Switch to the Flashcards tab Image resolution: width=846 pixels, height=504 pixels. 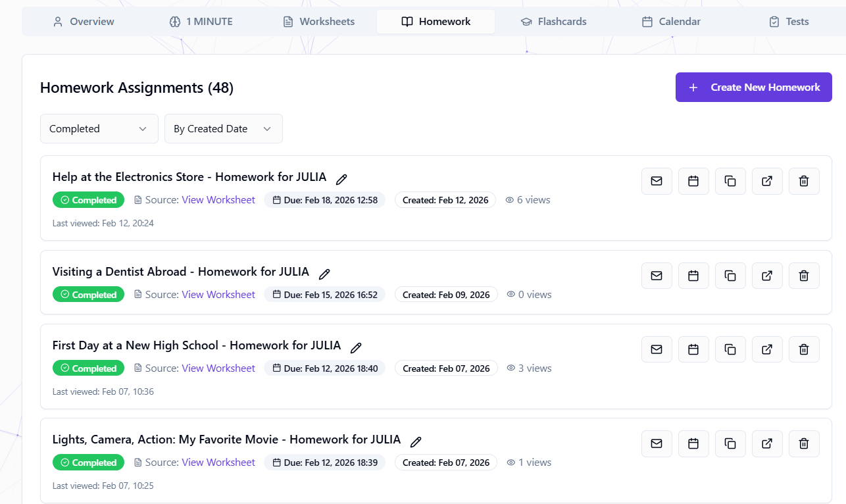[553, 22]
